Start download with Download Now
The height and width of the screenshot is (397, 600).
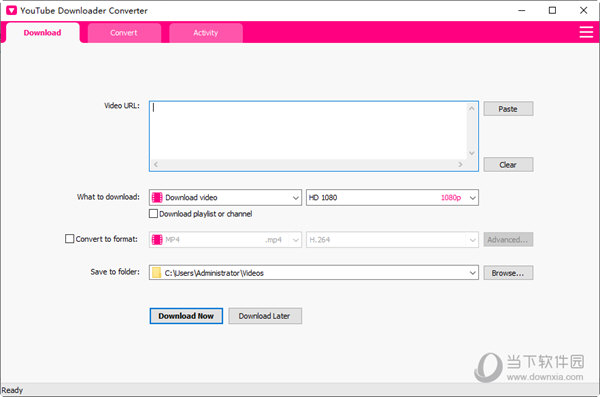186,316
